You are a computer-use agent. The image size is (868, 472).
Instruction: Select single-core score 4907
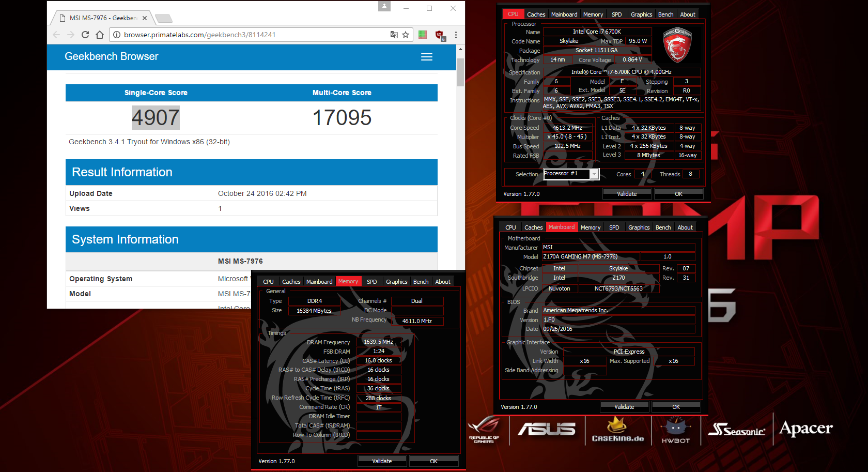[x=156, y=118]
